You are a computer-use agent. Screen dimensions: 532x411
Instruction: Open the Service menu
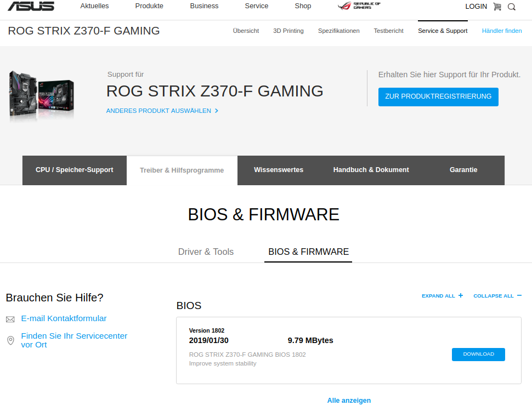(x=257, y=6)
